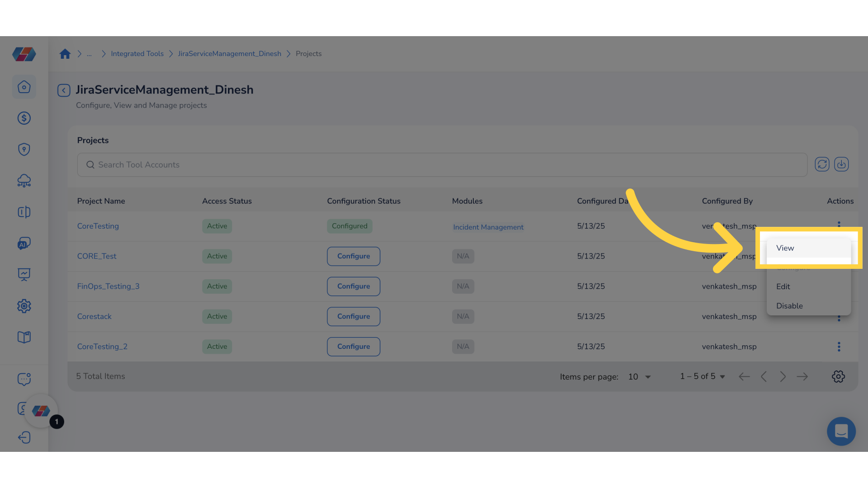This screenshot has width=868, height=488.
Task: Click Integrated Tools breadcrumb link
Action: pos(137,54)
